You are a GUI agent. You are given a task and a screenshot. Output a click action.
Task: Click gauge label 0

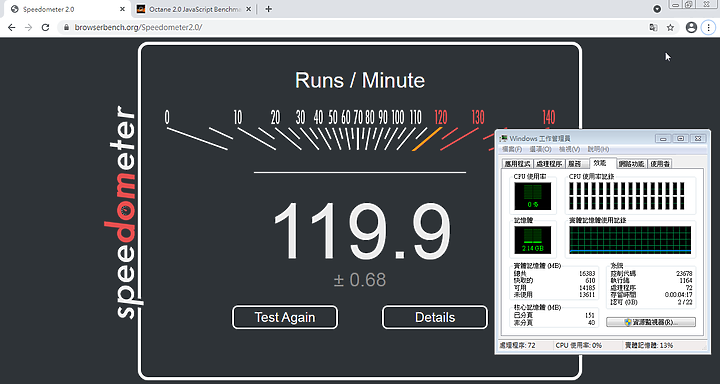(167, 118)
